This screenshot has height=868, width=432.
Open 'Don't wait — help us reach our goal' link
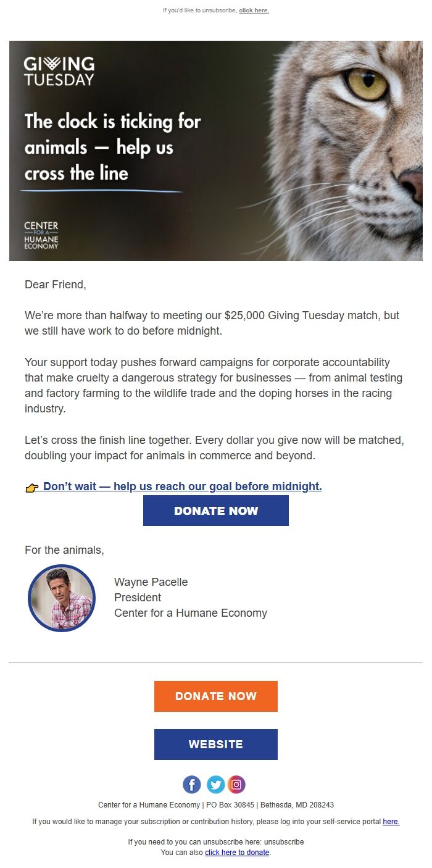point(182,486)
